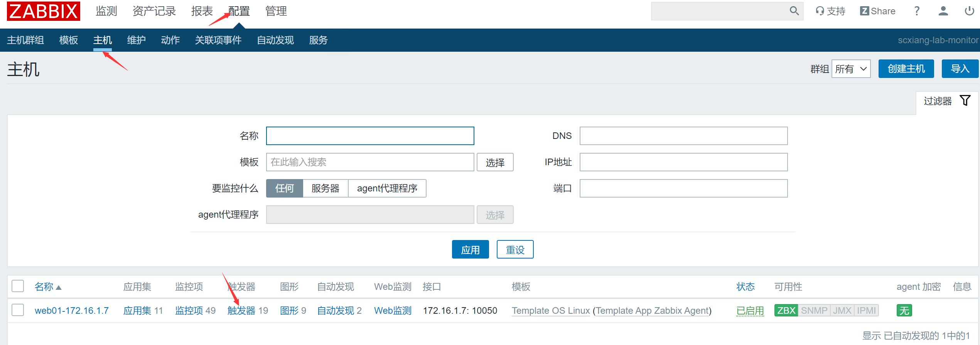Go to the 关联项事件 submenu
This screenshot has width=980, height=345.
point(218,40)
